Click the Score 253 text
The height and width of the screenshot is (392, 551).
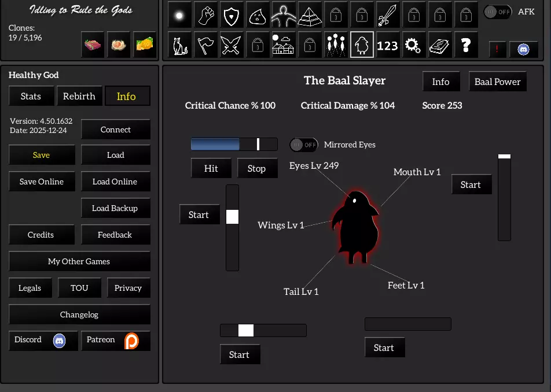tap(442, 105)
